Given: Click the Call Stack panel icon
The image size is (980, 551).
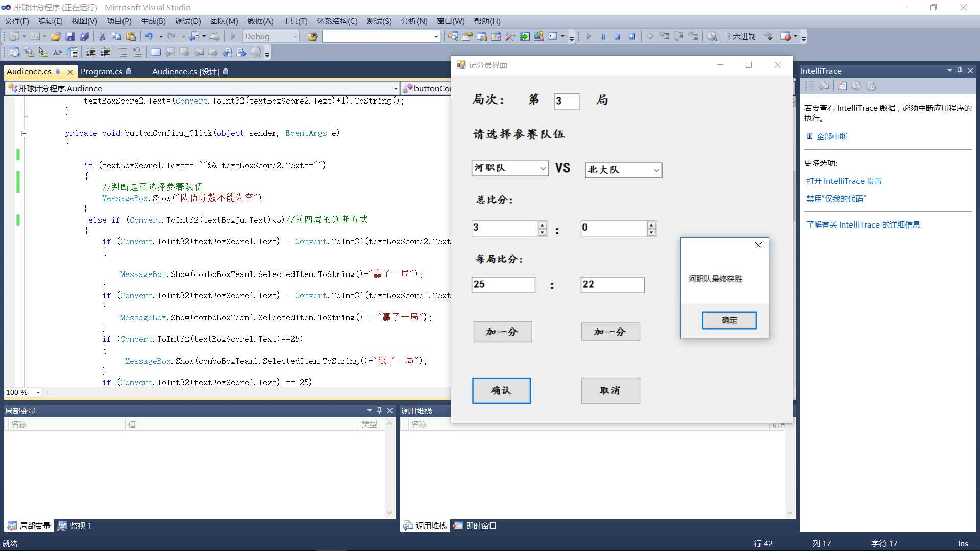Looking at the screenshot, I should [408, 526].
